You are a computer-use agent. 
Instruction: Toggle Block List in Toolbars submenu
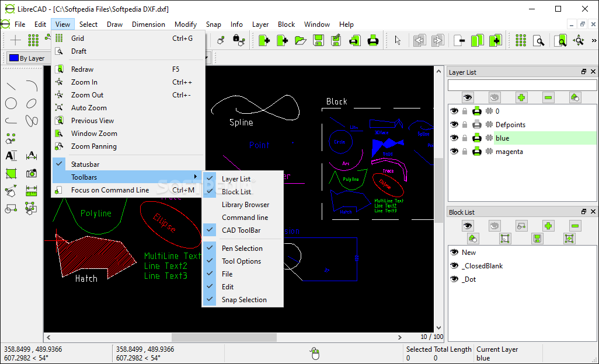[x=243, y=192]
